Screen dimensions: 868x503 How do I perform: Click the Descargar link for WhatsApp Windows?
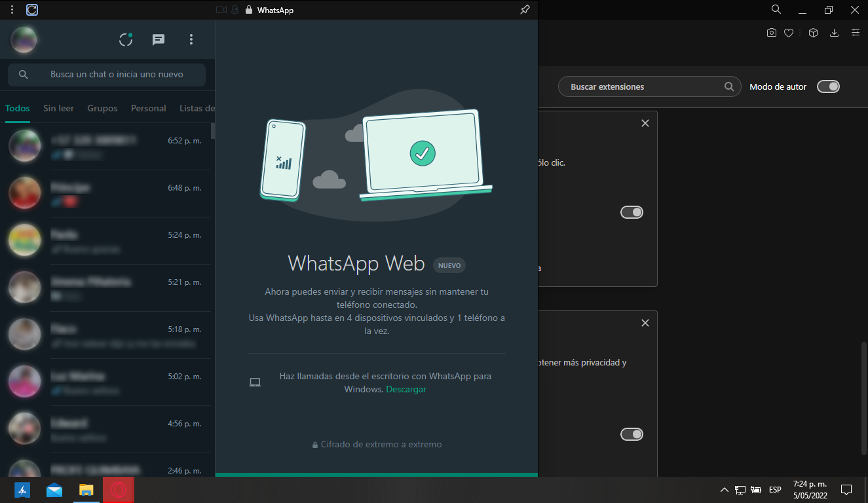406,389
